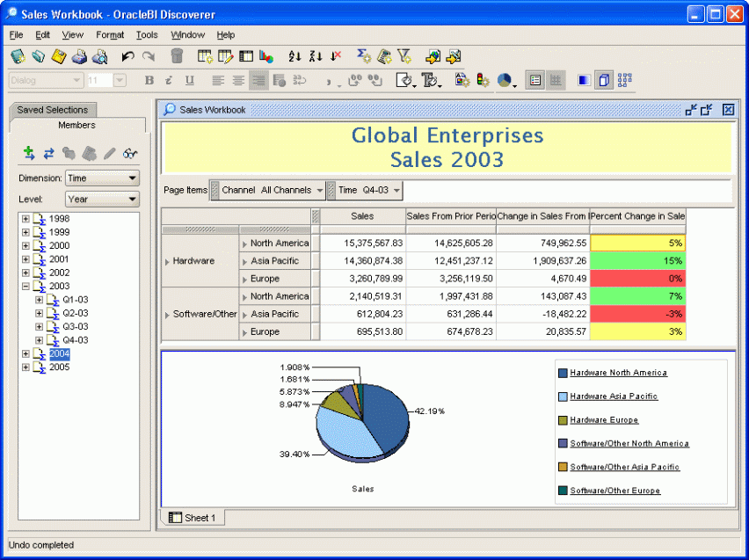This screenshot has height=560, width=749.
Task: Click the Hardware Europe legend link
Action: (604, 420)
